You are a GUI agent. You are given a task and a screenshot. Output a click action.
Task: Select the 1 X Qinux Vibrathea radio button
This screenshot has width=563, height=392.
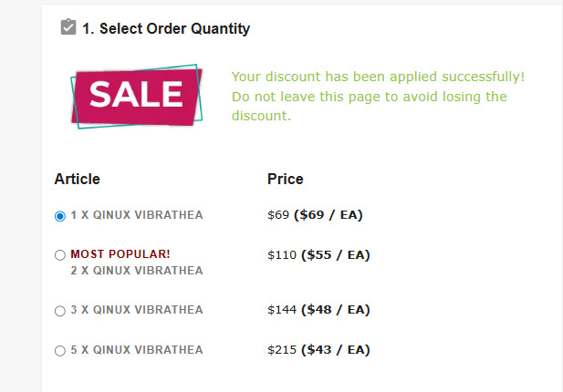click(60, 216)
